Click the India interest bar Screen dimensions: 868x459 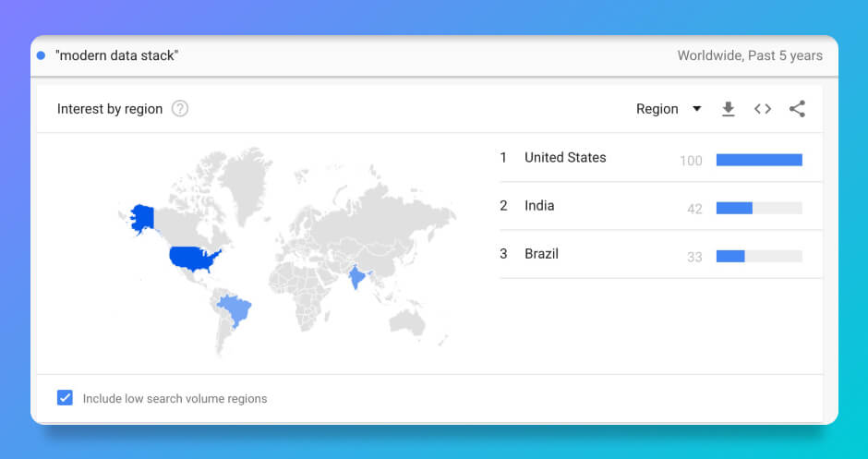759,208
